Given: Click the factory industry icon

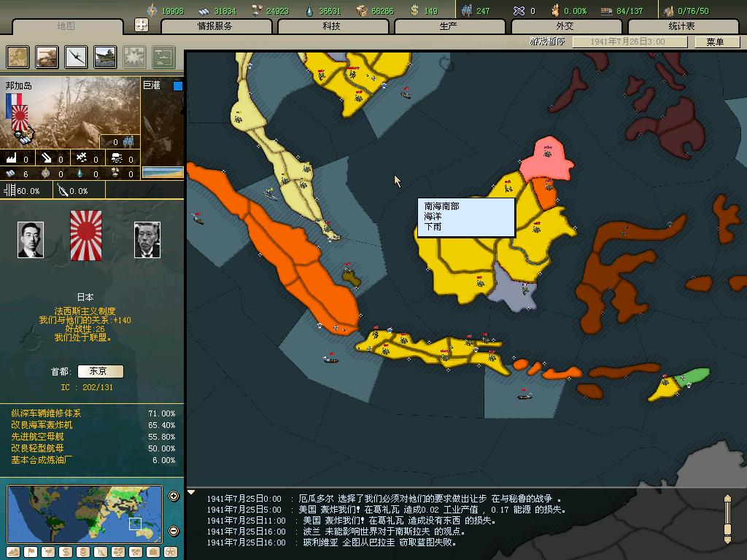Looking at the screenshot, I should click(x=11, y=158).
